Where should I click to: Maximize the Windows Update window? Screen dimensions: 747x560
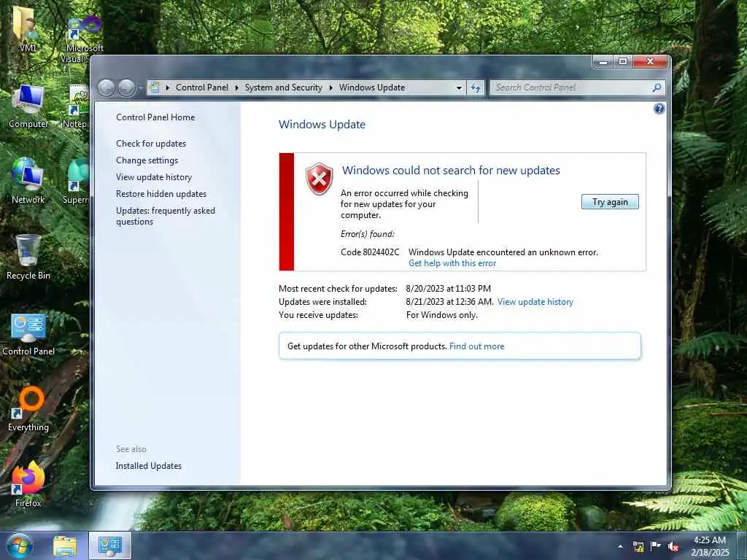623,61
